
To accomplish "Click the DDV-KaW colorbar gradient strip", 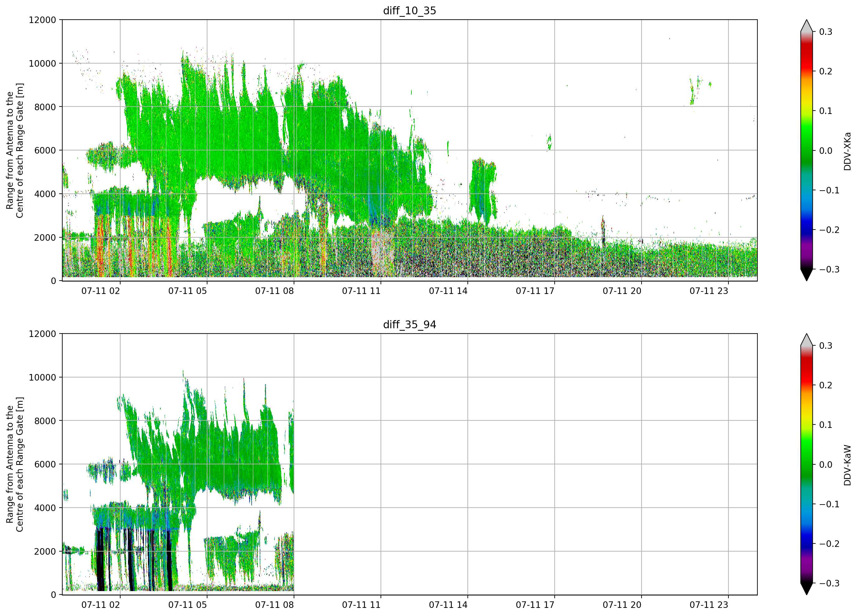I will [x=807, y=464].
